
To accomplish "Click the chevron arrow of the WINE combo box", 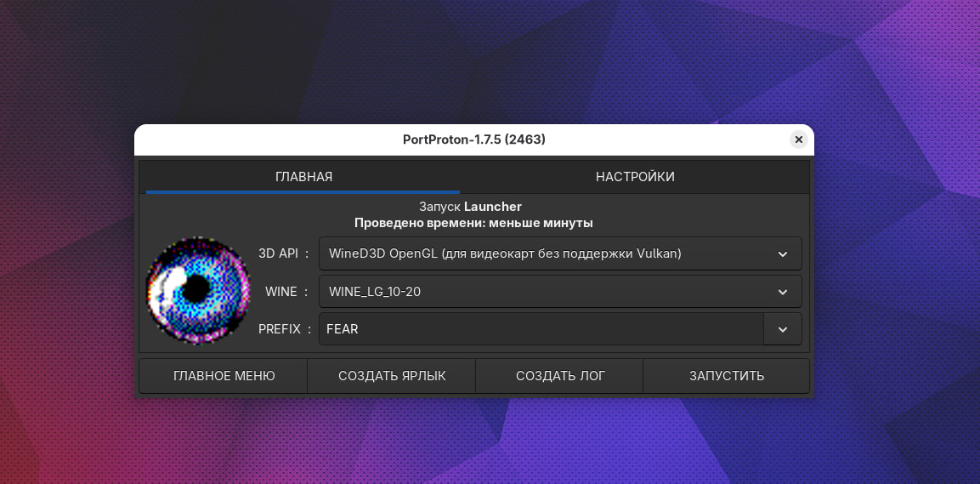I will (x=782, y=292).
